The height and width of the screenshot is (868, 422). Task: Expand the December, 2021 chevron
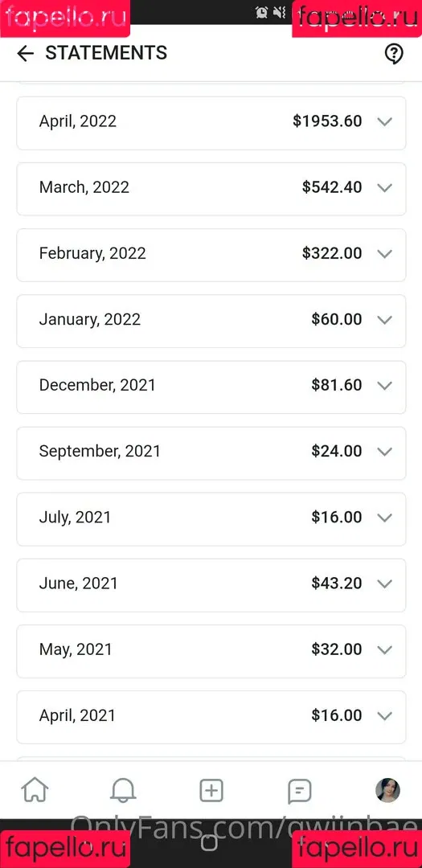384,385
